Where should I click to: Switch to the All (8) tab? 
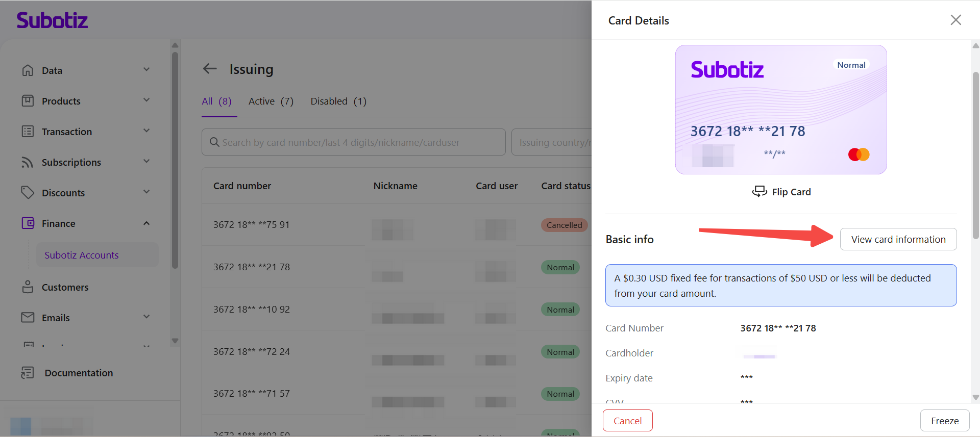point(217,101)
